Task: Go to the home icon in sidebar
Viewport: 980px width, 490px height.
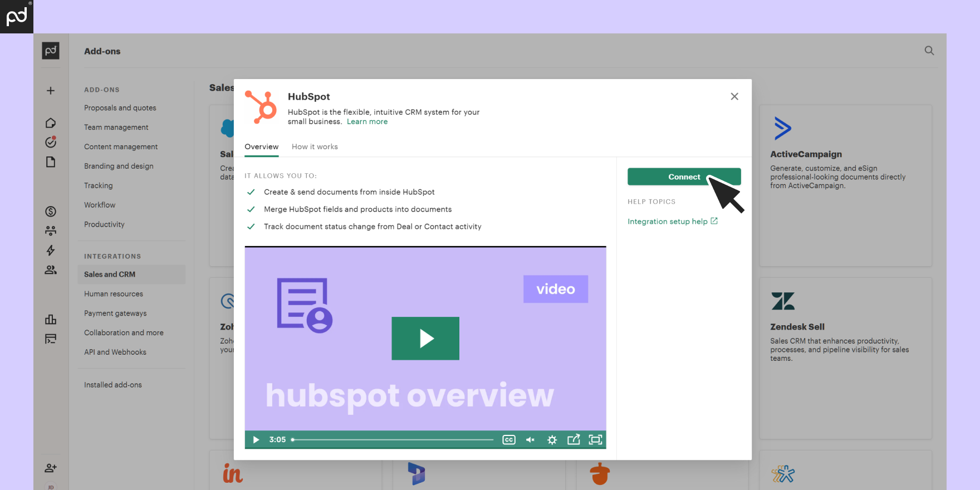Action: point(51,123)
